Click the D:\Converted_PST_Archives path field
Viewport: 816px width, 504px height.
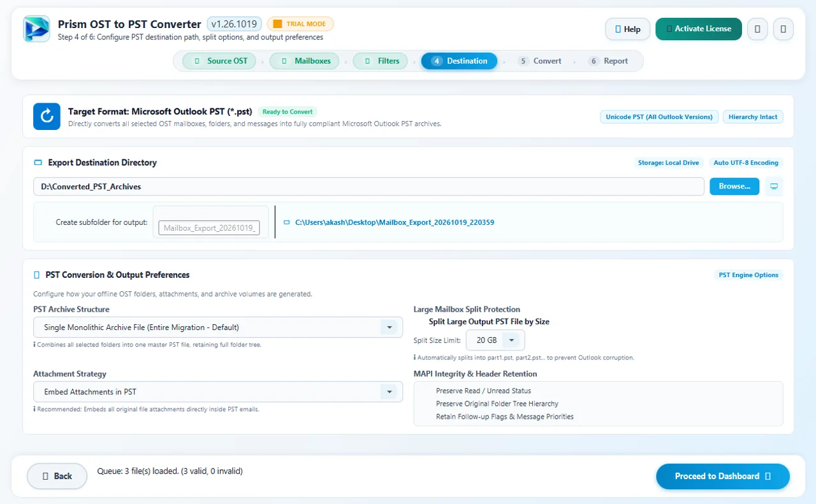click(x=368, y=187)
